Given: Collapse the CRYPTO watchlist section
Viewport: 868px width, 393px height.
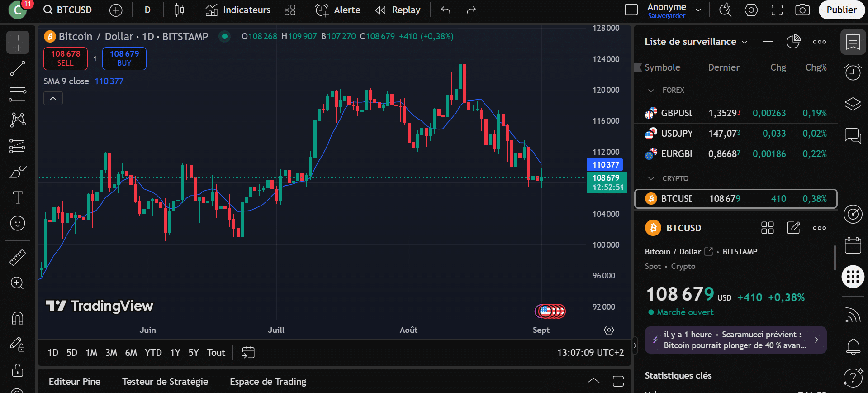Looking at the screenshot, I should click(x=651, y=179).
